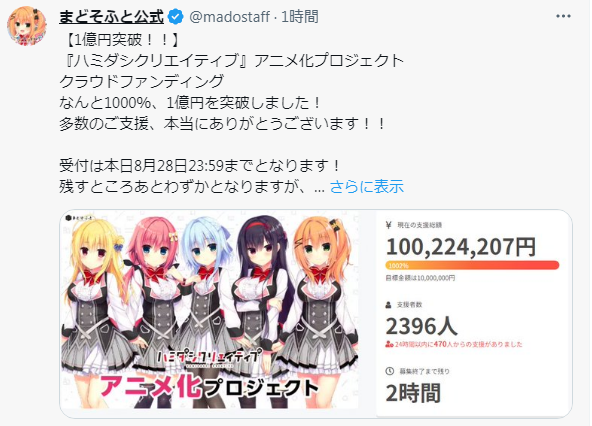Click the red person icon near 24時間以内
The height and width of the screenshot is (426, 592).
[x=389, y=344]
